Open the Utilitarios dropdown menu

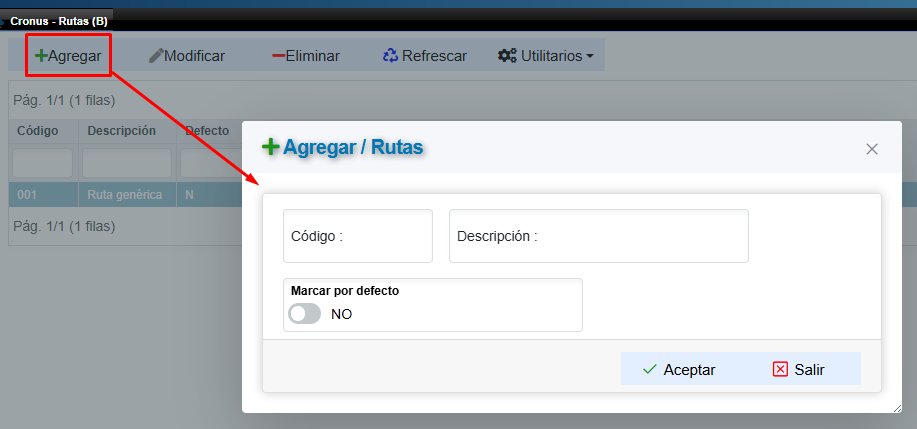[x=546, y=56]
